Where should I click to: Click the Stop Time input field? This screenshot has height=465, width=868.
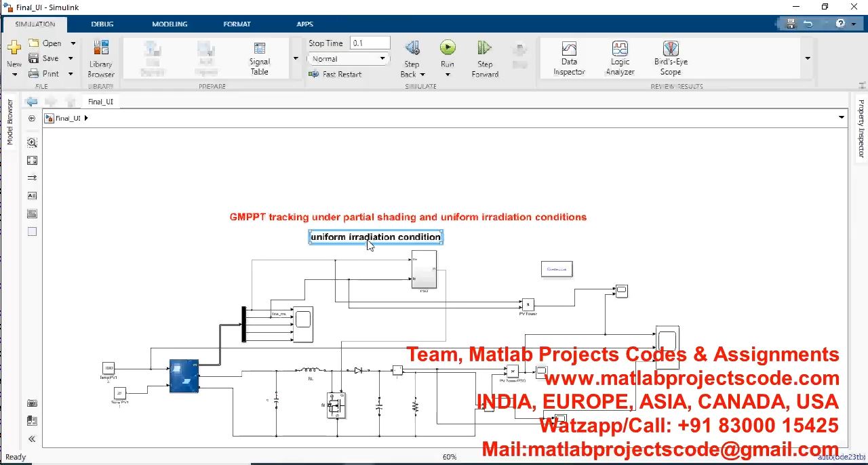[370, 43]
